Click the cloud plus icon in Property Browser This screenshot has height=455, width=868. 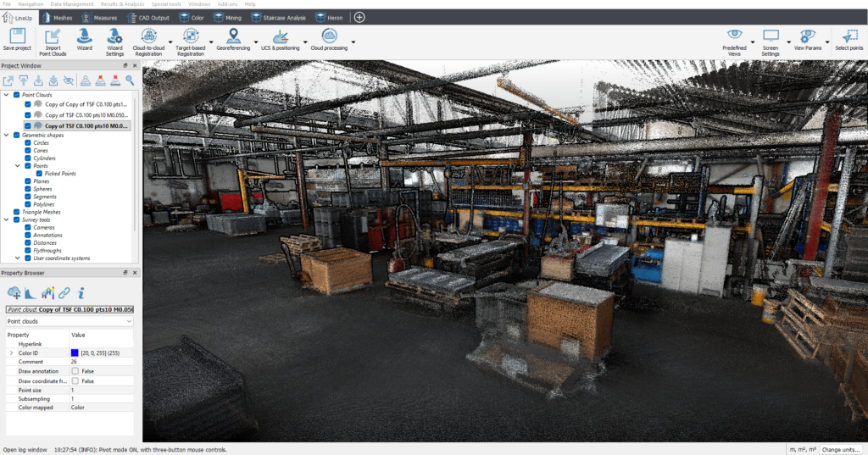(14, 293)
